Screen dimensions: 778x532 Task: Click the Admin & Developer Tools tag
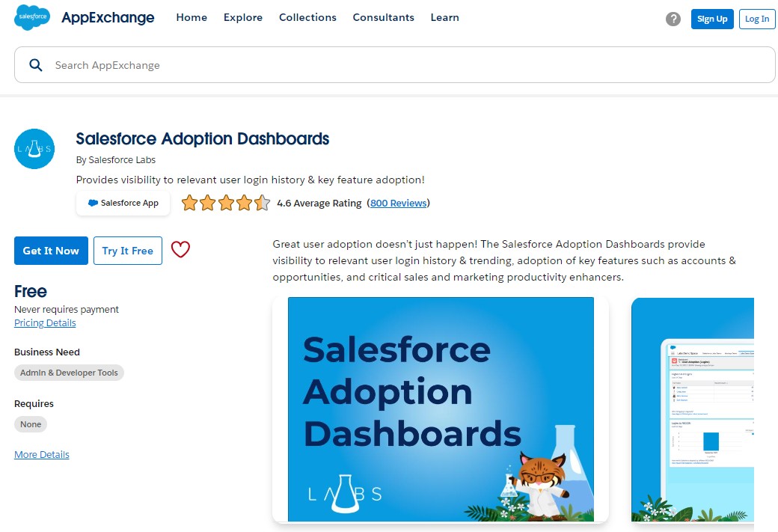coord(69,372)
